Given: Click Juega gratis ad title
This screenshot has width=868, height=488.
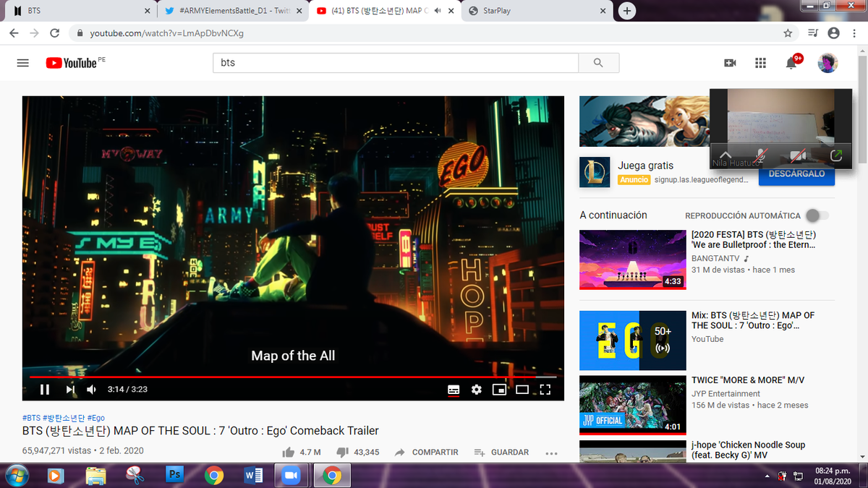Looking at the screenshot, I should pos(645,166).
